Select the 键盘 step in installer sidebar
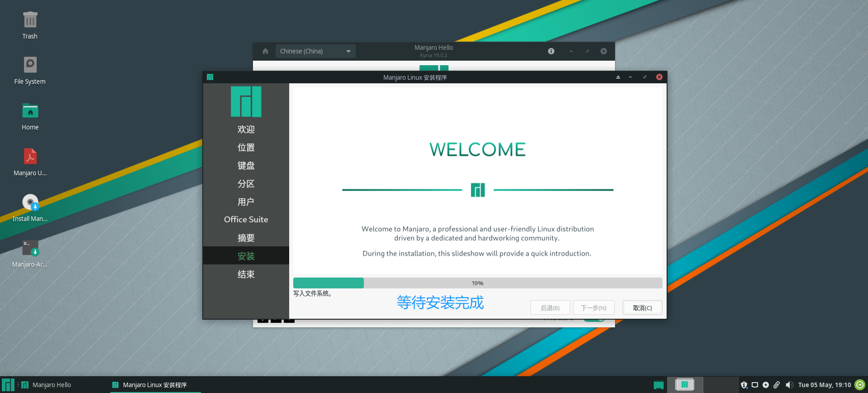 (x=246, y=166)
